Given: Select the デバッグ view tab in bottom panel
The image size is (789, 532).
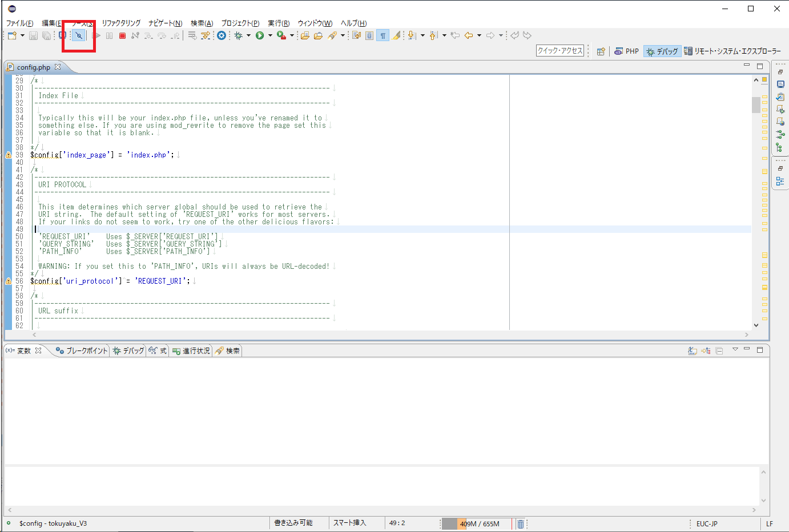Looking at the screenshot, I should coord(128,350).
